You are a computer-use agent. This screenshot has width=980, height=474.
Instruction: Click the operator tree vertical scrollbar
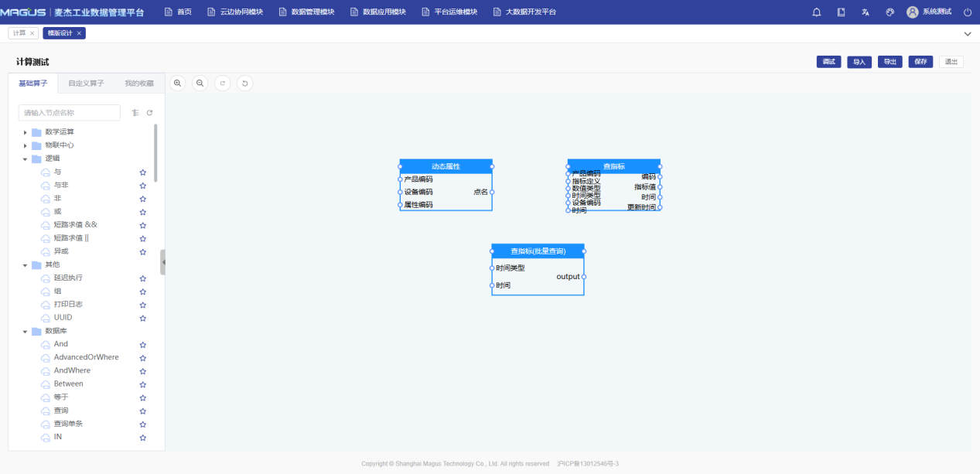155,153
